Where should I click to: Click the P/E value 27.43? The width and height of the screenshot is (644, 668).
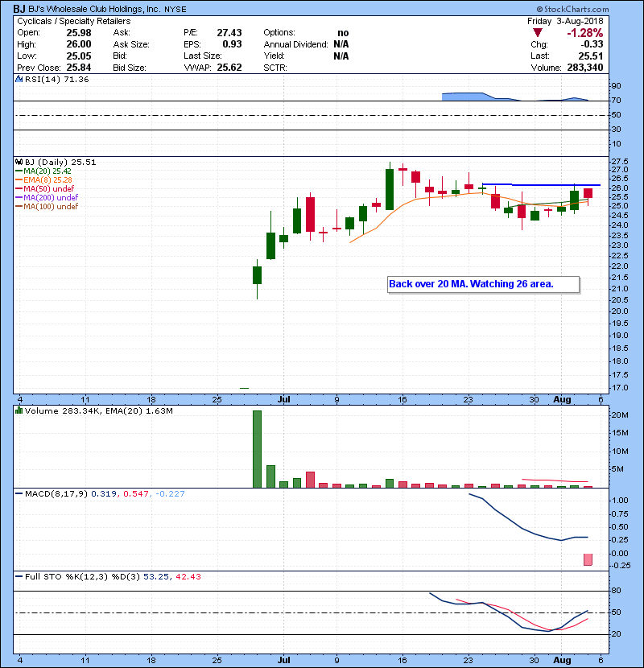pyautogui.click(x=229, y=33)
